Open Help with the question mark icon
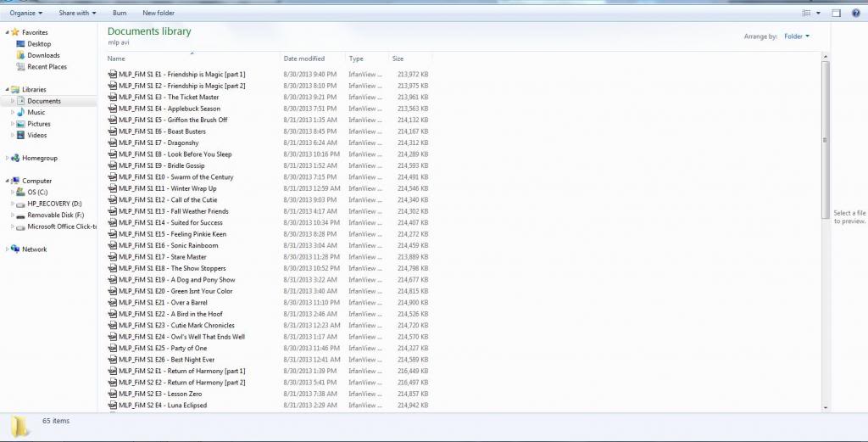The height and width of the screenshot is (442, 868). click(x=856, y=14)
